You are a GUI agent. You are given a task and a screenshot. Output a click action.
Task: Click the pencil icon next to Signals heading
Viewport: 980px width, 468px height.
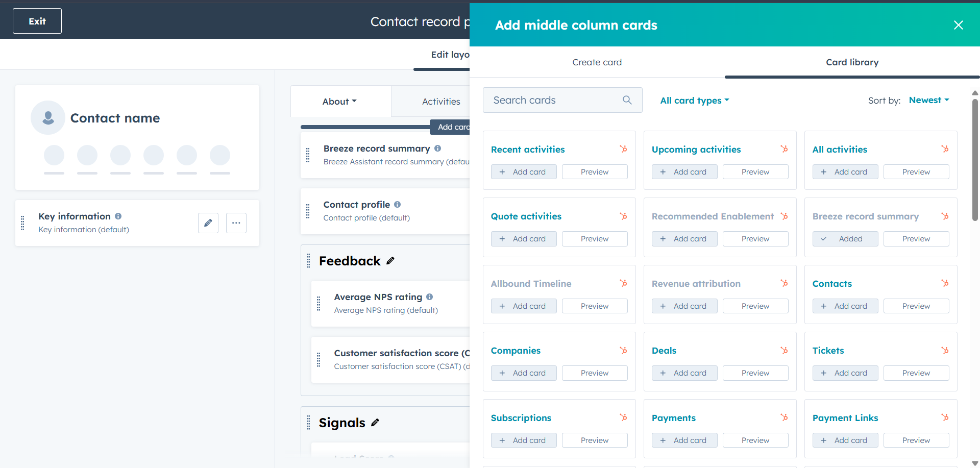(375, 423)
